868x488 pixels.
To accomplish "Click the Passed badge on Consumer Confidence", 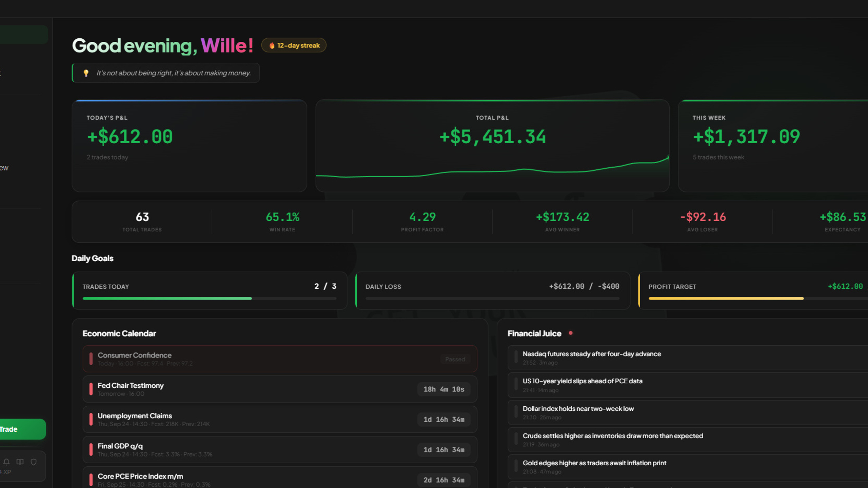I will [x=455, y=359].
